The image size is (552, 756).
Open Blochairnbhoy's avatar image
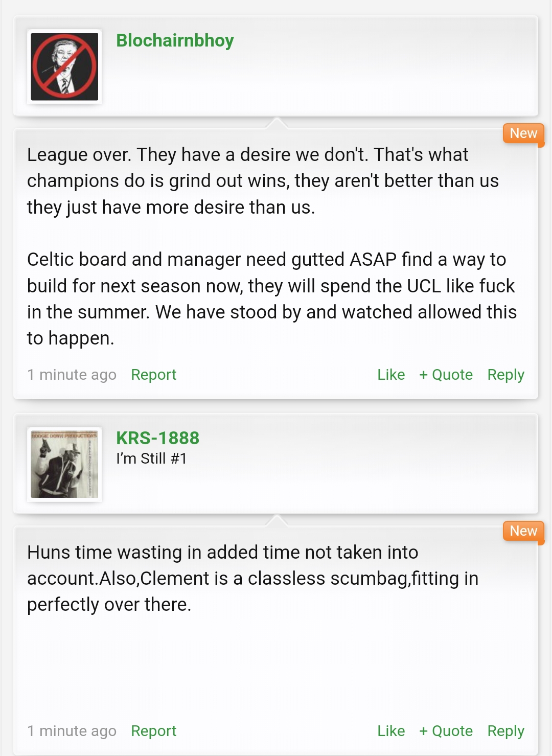click(x=64, y=66)
